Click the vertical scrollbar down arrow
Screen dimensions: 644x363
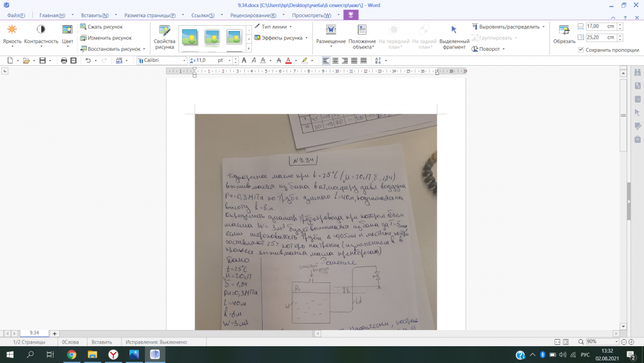coord(623,326)
